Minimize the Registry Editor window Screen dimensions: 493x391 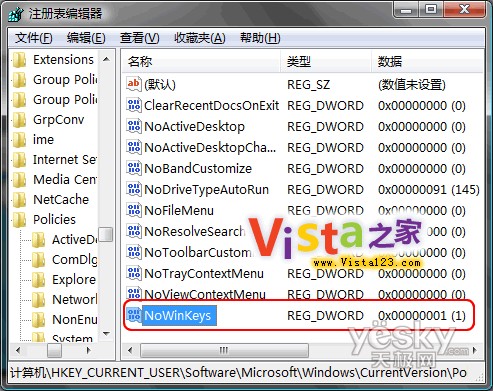pos(406,11)
